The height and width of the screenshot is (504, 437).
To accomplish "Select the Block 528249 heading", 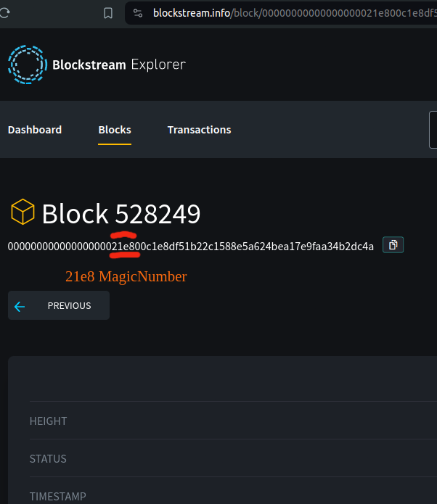I will coord(121,214).
